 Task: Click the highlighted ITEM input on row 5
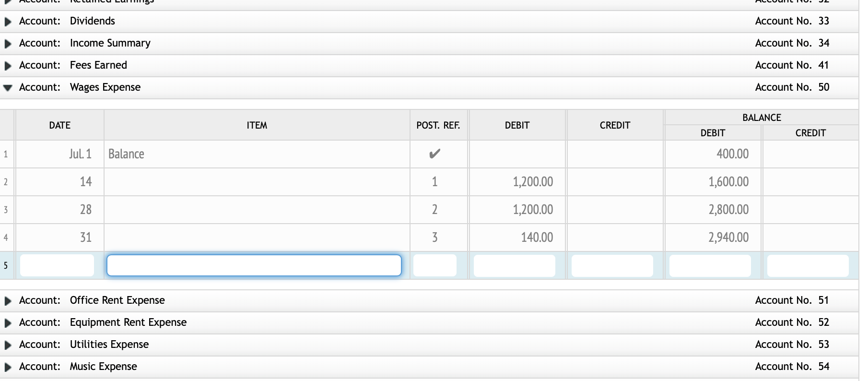[254, 265]
